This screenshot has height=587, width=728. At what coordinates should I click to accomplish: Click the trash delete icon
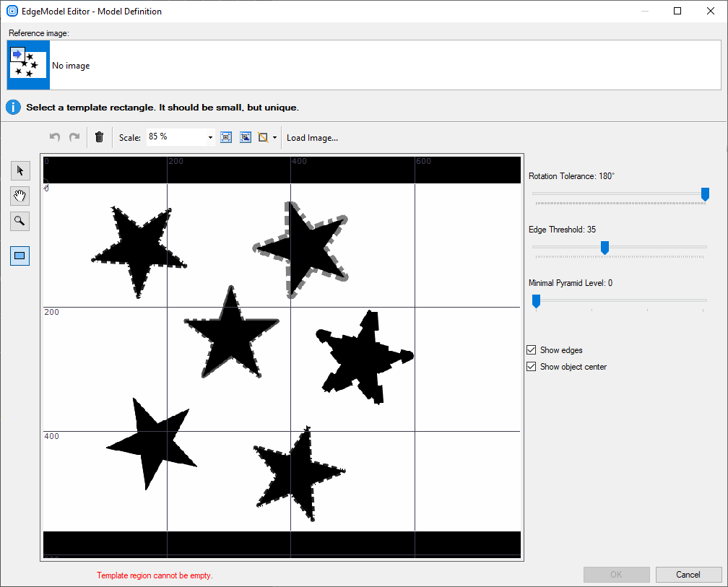tap(100, 137)
